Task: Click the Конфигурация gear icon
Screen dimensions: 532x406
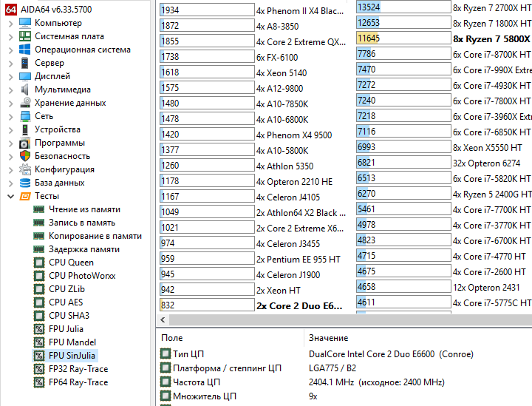Action: point(25,169)
